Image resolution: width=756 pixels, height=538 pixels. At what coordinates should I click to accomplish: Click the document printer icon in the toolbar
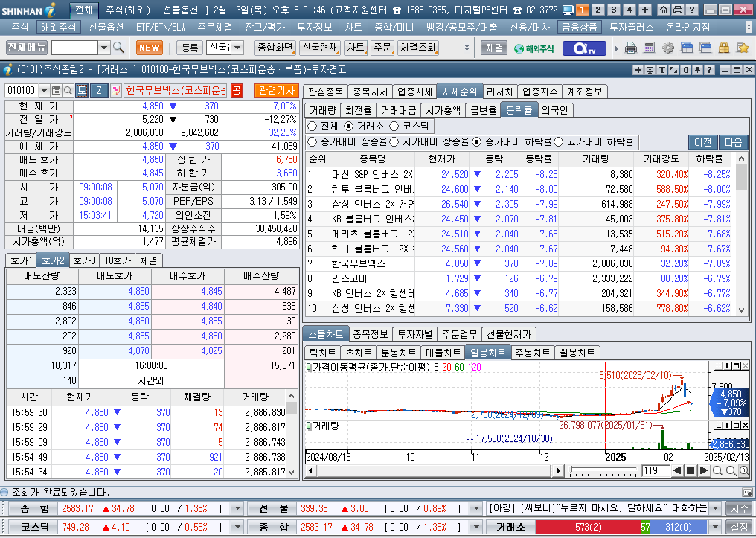(x=631, y=48)
